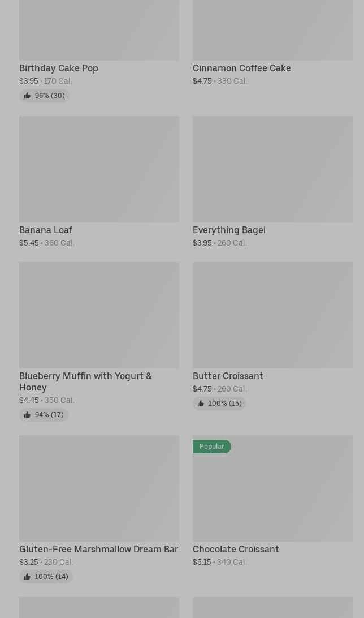The image size is (364, 618).
Task: Click Blueberry Muffin with Yogurt & Honey title
Action: coord(85,381)
